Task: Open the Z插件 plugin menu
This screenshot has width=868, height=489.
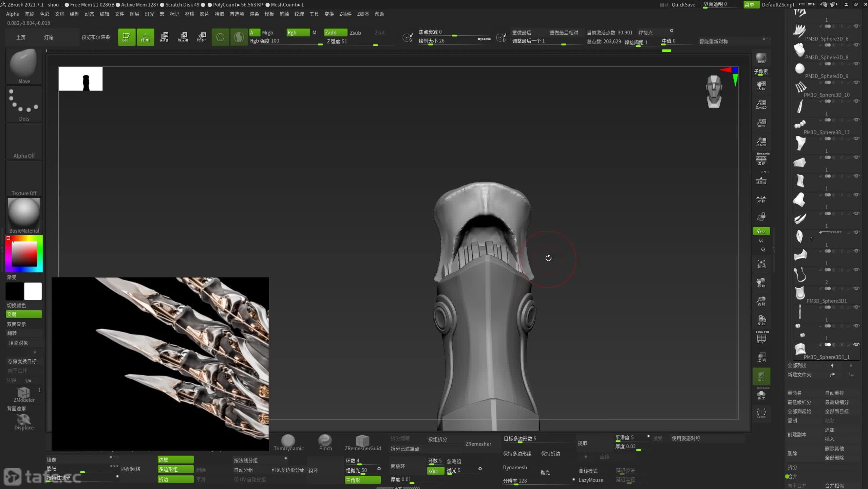Action: coord(345,14)
